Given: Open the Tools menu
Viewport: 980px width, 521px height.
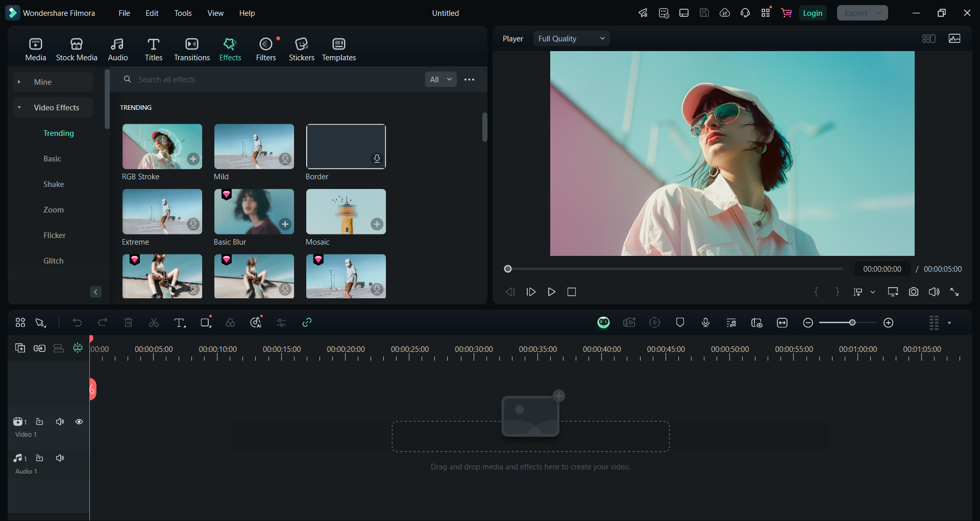Looking at the screenshot, I should (x=183, y=13).
